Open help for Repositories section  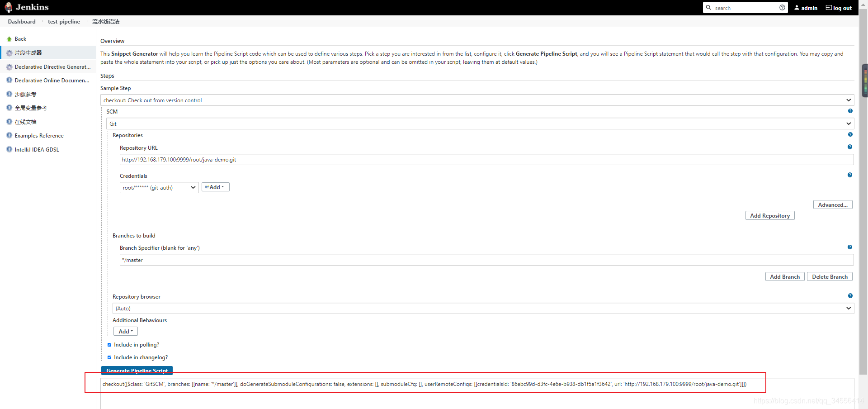pos(850,134)
